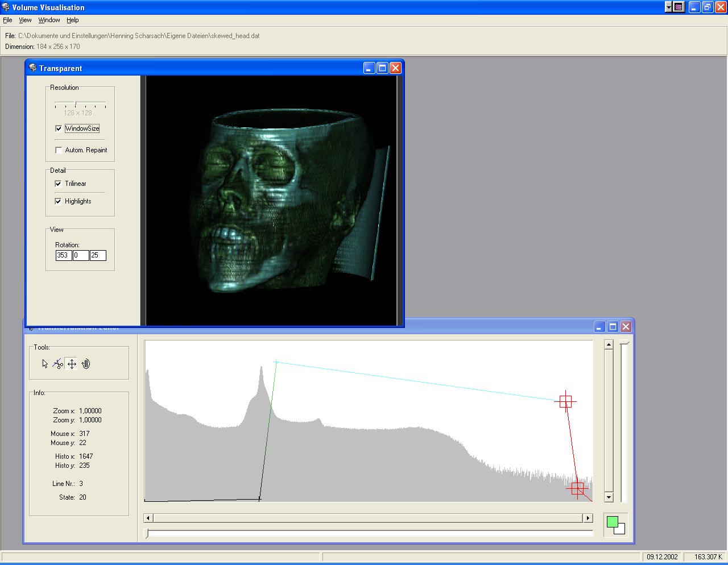Click the histogram scrollbar right arrow
Viewport: 728px width, 565px height.
[x=588, y=518]
